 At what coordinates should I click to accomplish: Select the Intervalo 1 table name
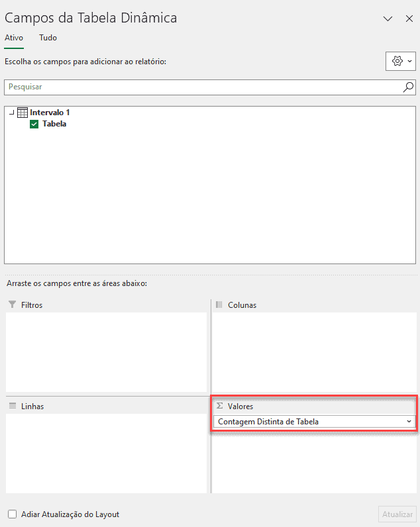[50, 113]
